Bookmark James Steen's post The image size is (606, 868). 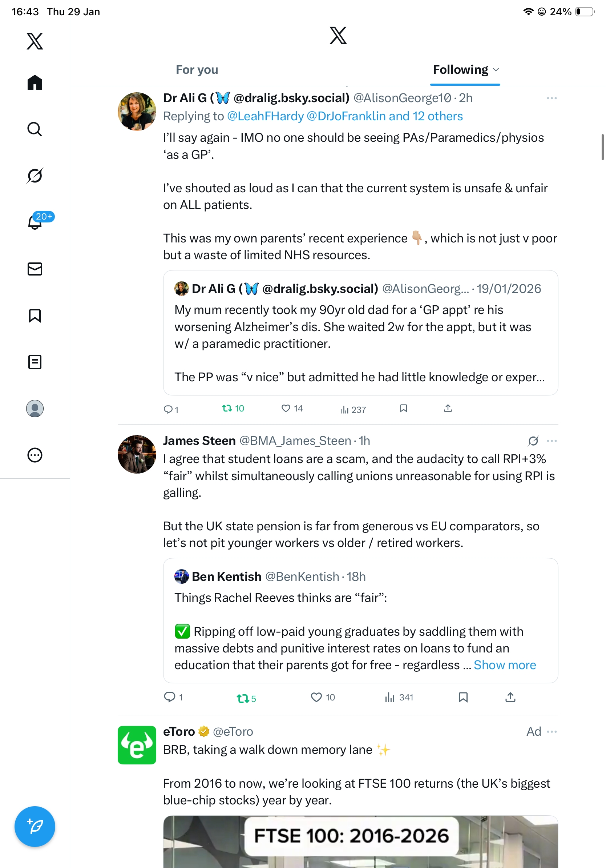(x=463, y=697)
